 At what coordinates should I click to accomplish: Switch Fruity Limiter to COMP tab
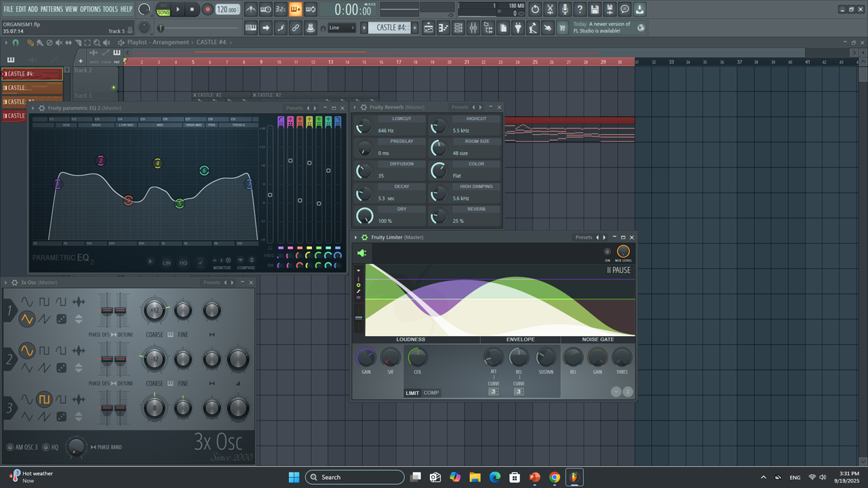pos(431,393)
